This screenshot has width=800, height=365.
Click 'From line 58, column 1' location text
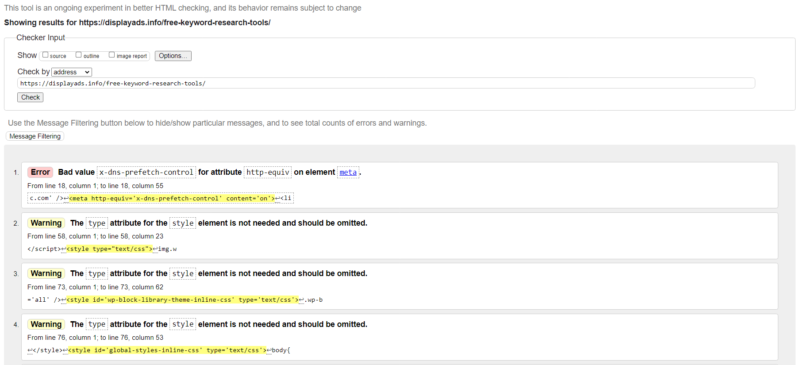[95, 236]
